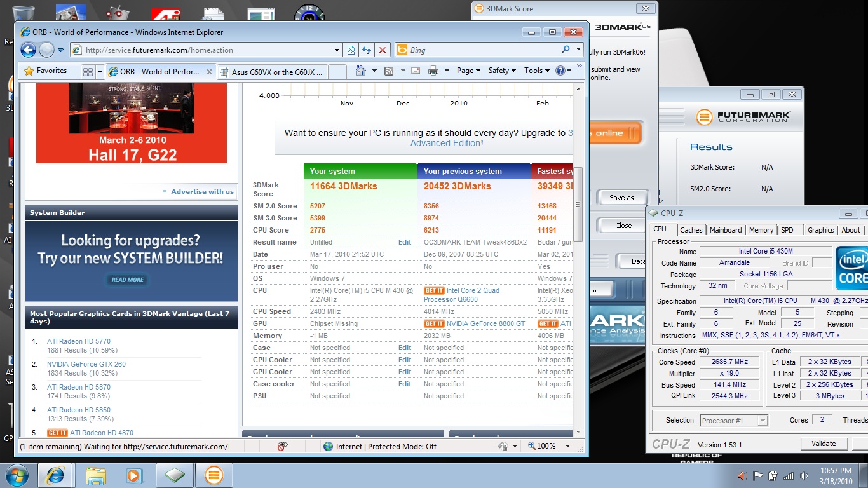Click the Windows Explorer taskbar icon

[x=96, y=475]
